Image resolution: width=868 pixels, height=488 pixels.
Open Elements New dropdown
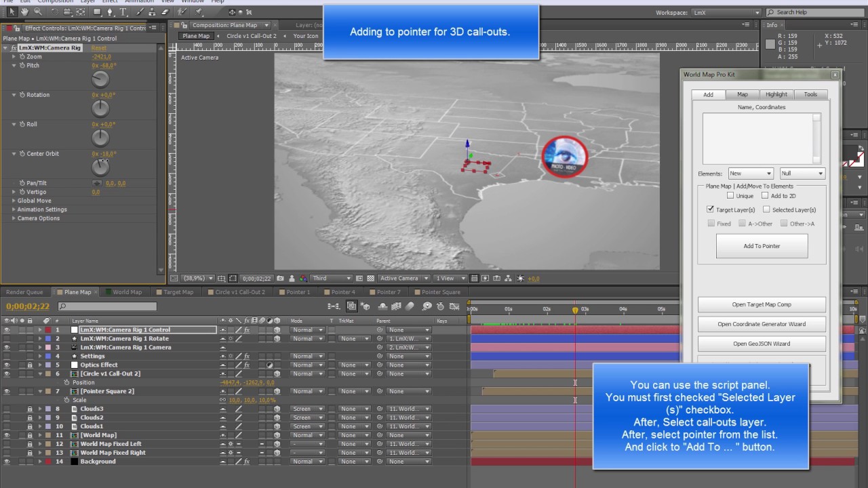(x=750, y=174)
